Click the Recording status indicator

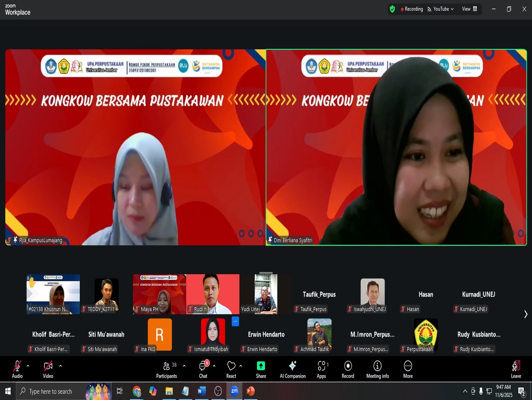pyautogui.click(x=411, y=9)
